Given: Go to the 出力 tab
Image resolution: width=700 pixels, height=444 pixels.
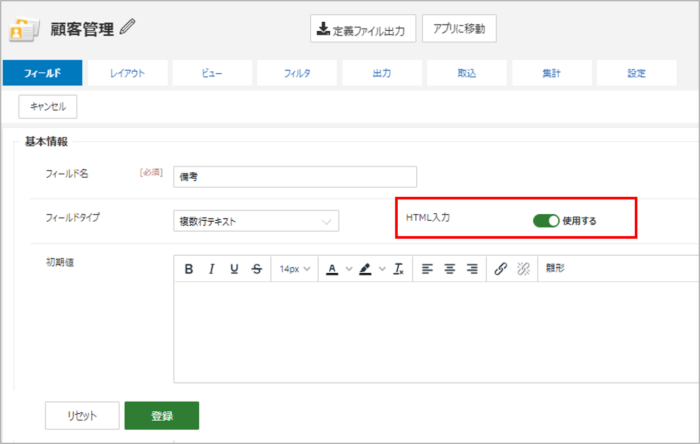Looking at the screenshot, I should click(382, 73).
